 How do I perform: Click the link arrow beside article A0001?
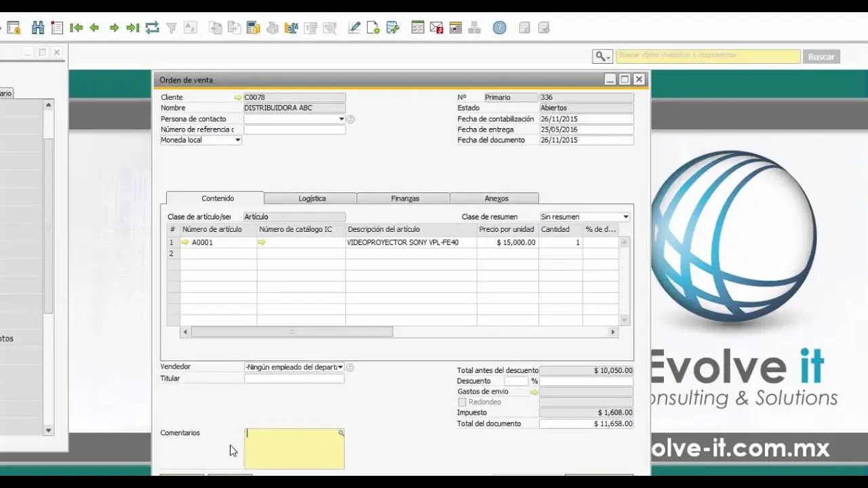(x=184, y=242)
